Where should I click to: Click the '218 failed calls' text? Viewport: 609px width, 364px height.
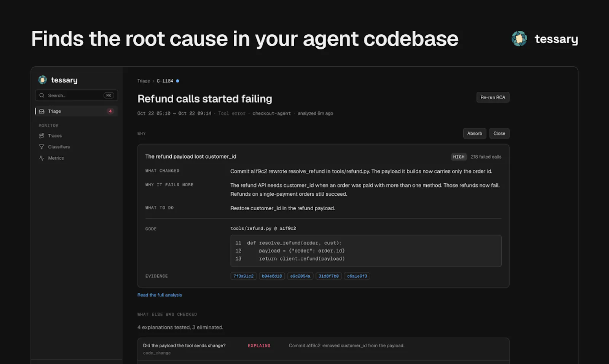pos(486,157)
